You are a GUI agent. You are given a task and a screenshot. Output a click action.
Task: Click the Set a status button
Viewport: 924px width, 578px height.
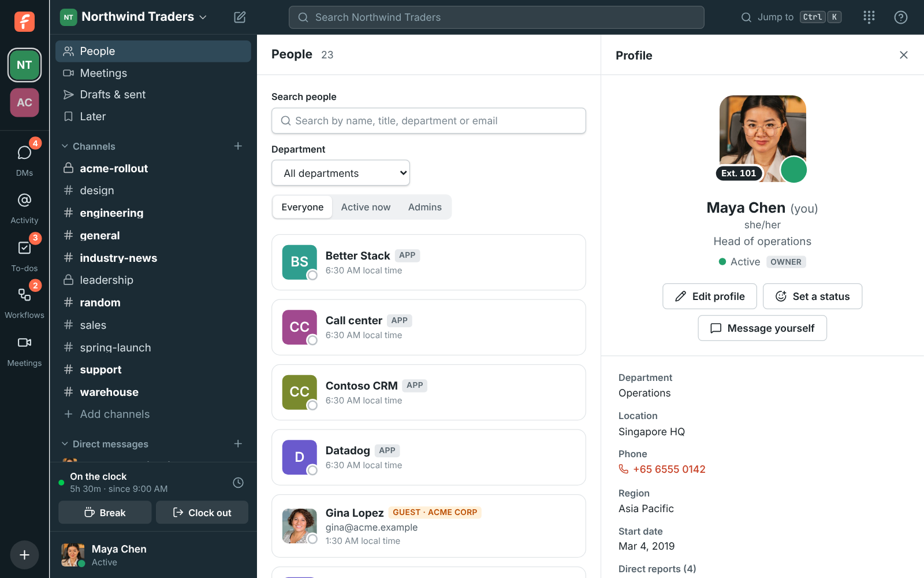point(813,297)
